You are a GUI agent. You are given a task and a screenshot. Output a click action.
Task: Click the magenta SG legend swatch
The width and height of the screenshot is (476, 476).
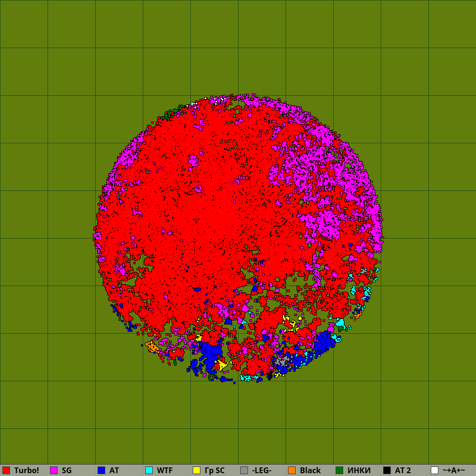click(54, 470)
